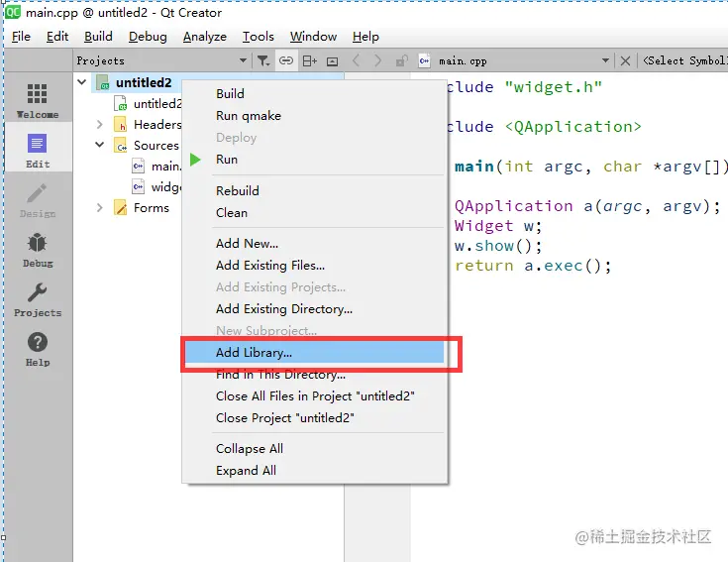Expand the Forms folder
This screenshot has width=728, height=562.
click(x=99, y=207)
